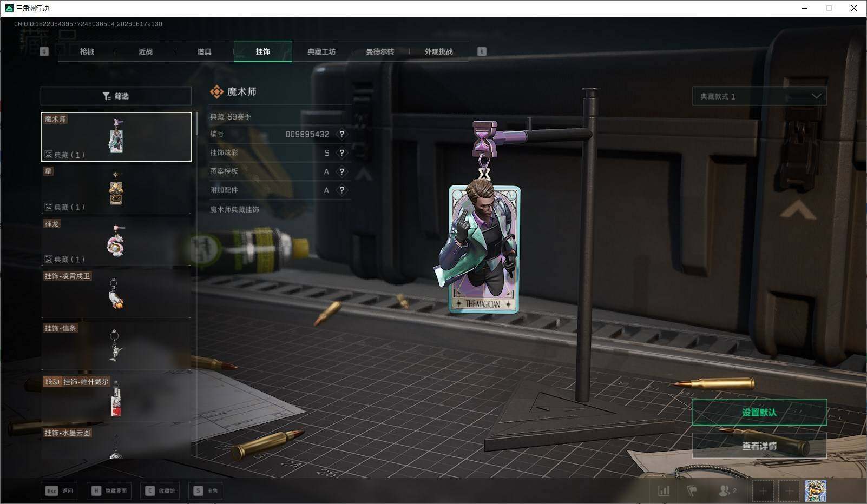Open the C 收藏馆 button
Viewport: 867px width, 504px height.
click(x=160, y=490)
